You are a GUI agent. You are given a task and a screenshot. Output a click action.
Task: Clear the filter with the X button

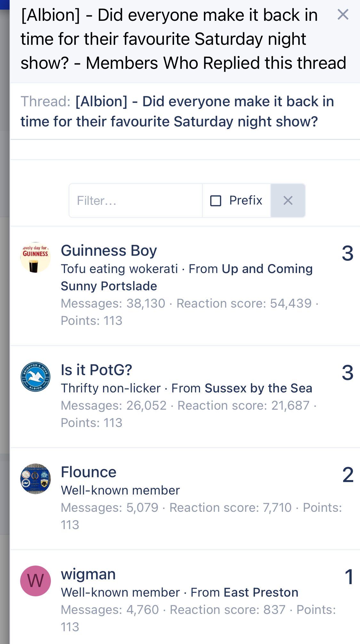pyautogui.click(x=288, y=201)
